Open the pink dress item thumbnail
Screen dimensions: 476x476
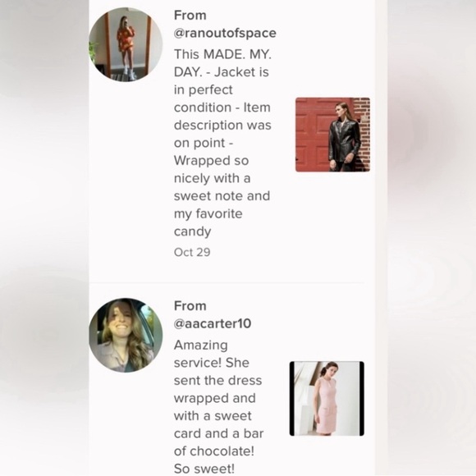(x=327, y=398)
